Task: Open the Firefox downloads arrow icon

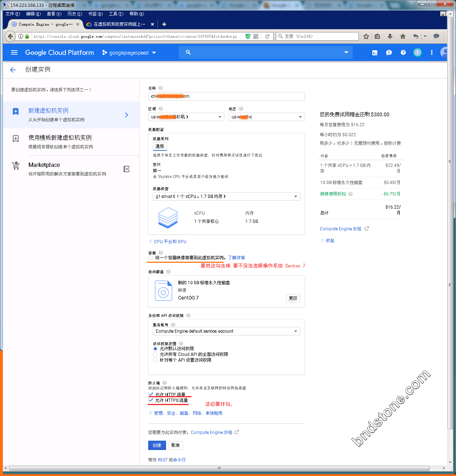Action: [x=390, y=36]
